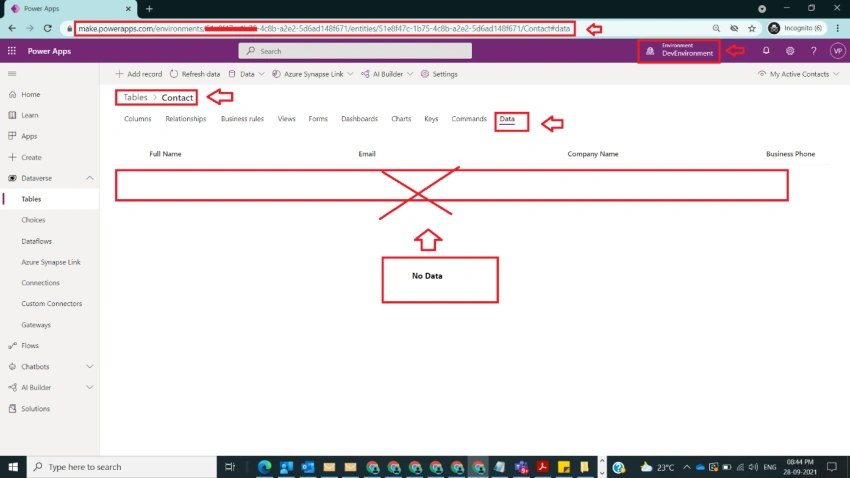Open Flows in the sidebar
Viewport: 850px width, 478px height.
30,346
